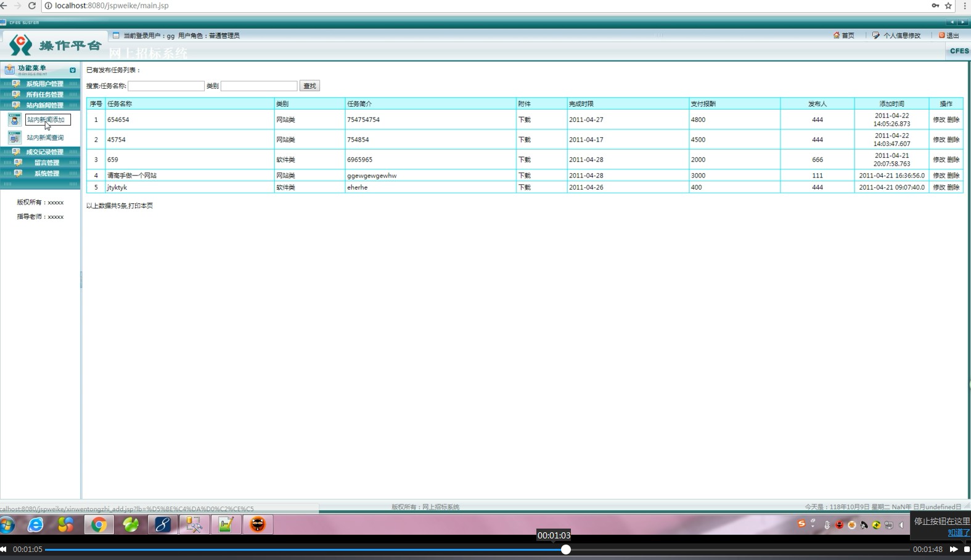This screenshot has height=560, width=971.
Task: Go to 首页 link
Action: 848,35
